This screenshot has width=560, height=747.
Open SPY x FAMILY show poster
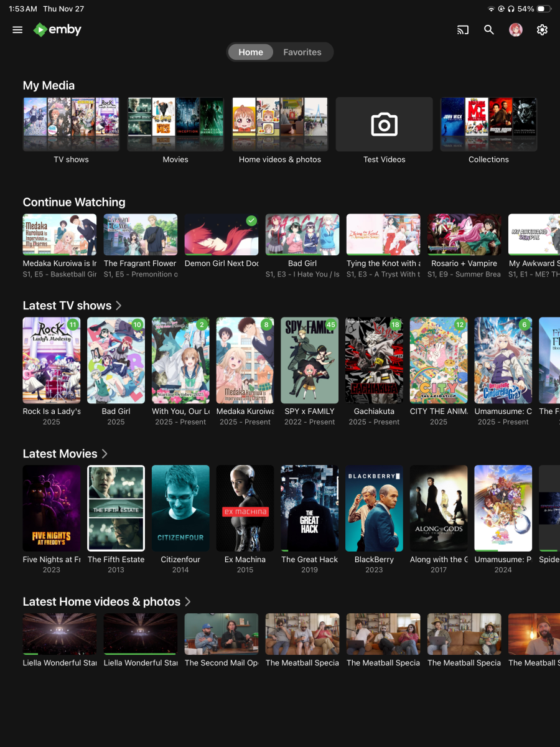(x=309, y=360)
